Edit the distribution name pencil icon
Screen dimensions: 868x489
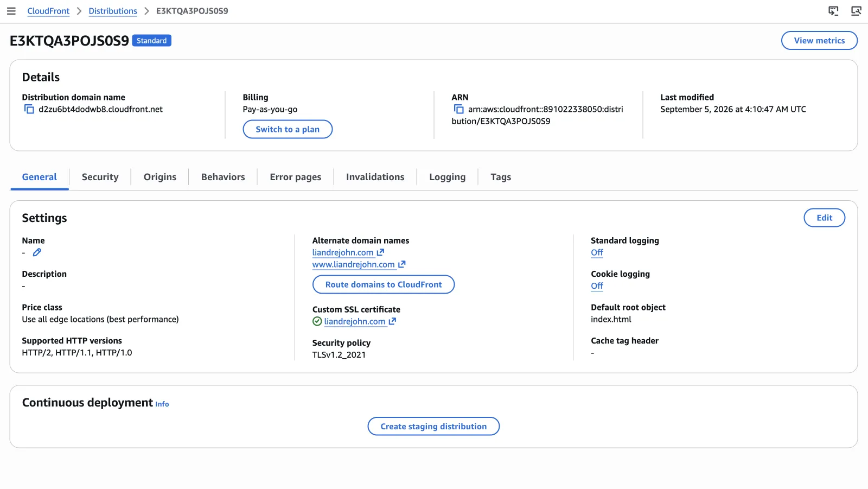click(37, 252)
